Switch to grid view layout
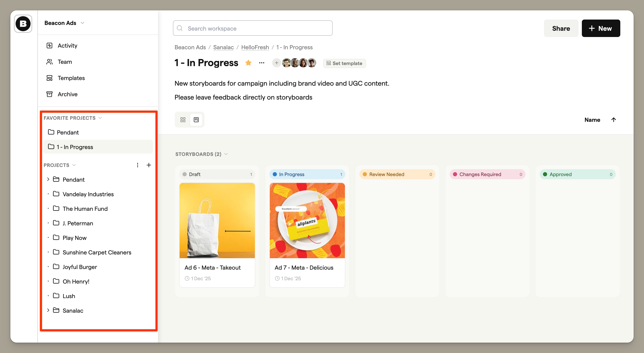 tap(183, 120)
